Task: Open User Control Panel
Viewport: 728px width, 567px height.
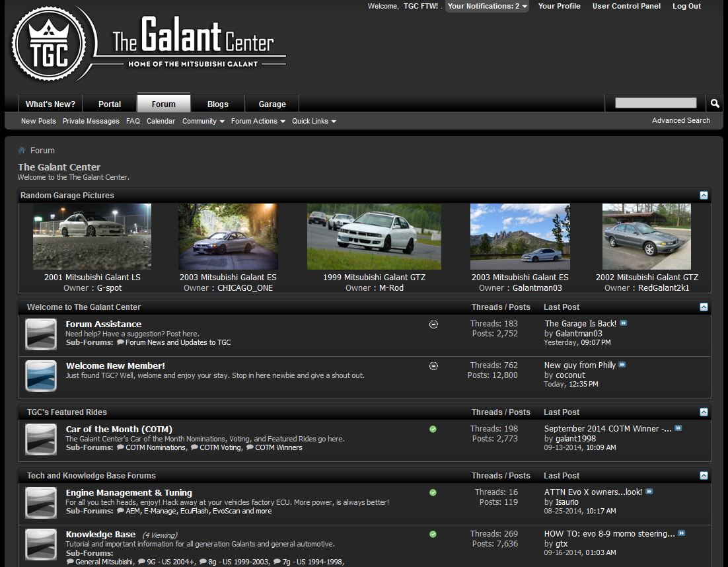Action: click(x=626, y=6)
